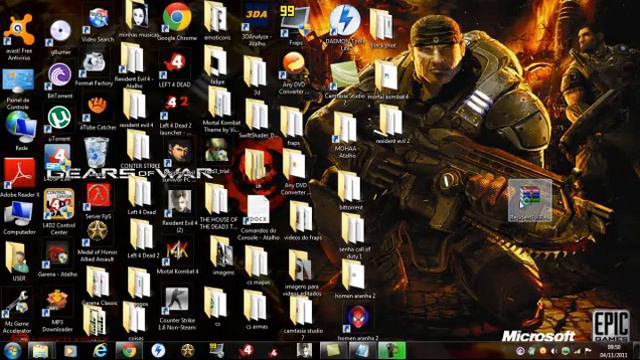The width and height of the screenshot is (640, 360).
Task: Open the system tray clock and date
Action: (614, 351)
